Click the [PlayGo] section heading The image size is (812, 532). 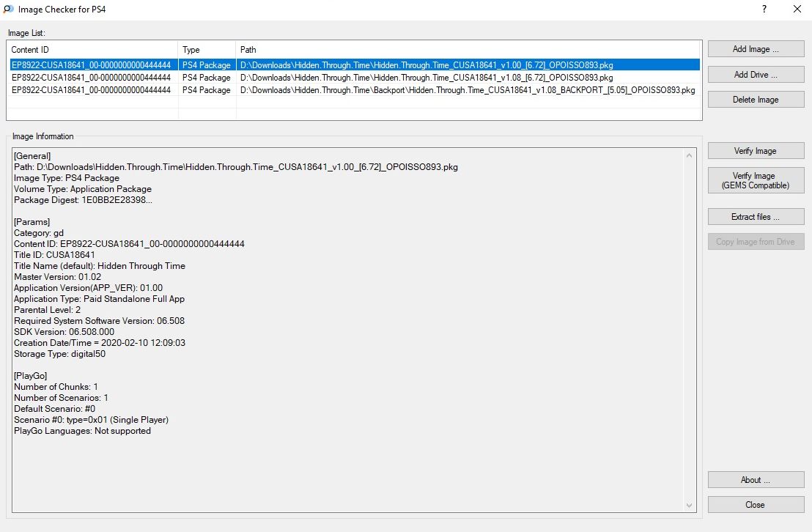30,376
